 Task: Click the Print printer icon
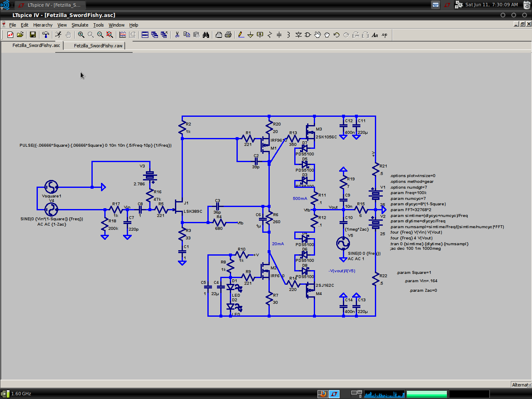[228, 35]
